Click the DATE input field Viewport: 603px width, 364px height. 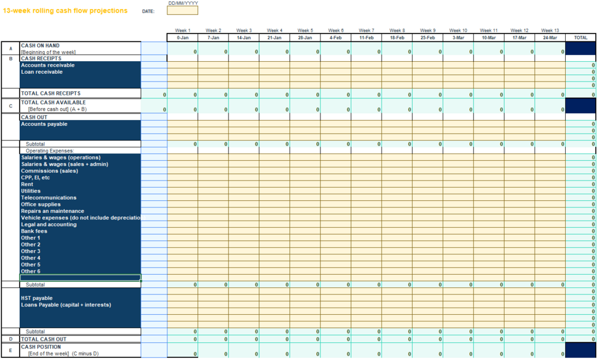(x=182, y=11)
